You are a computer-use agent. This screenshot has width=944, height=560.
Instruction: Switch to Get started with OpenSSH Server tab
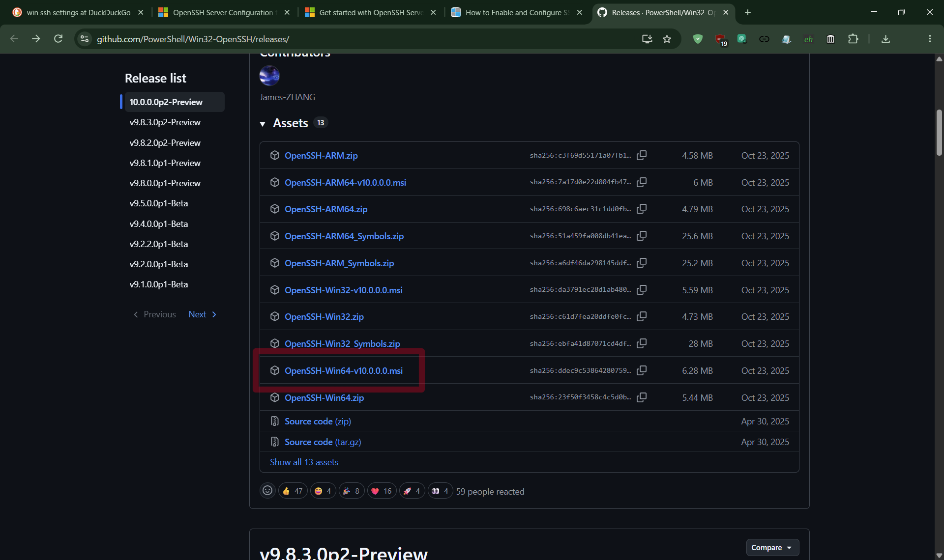371,12
